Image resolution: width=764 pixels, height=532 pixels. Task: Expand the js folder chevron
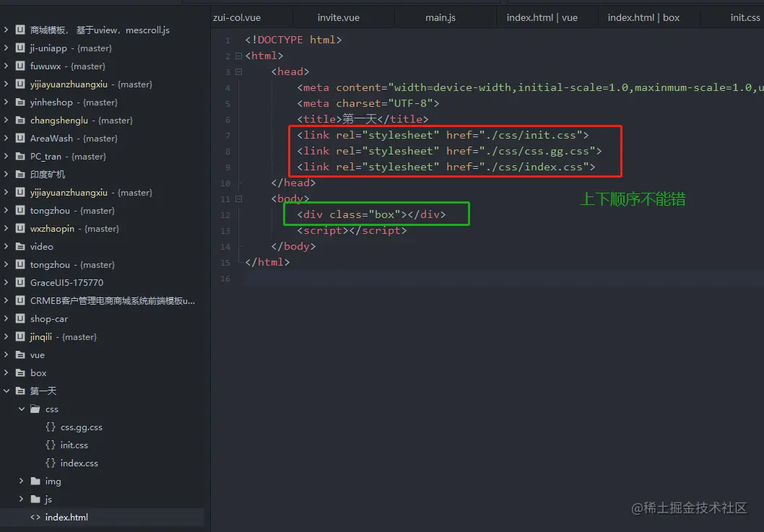(x=21, y=499)
